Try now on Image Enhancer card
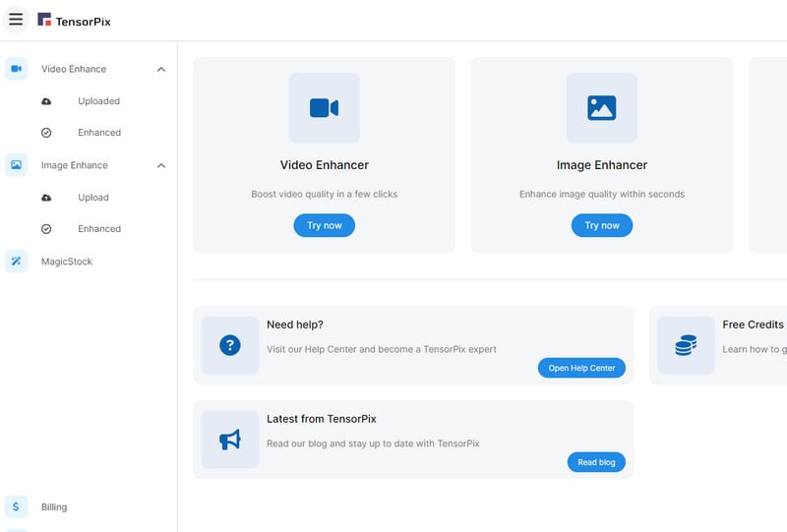 pos(602,225)
